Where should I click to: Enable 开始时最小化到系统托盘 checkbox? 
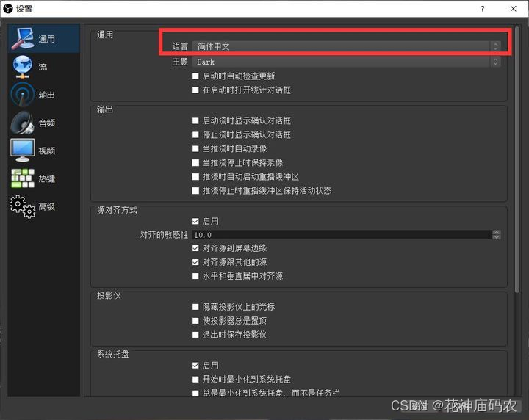click(195, 379)
